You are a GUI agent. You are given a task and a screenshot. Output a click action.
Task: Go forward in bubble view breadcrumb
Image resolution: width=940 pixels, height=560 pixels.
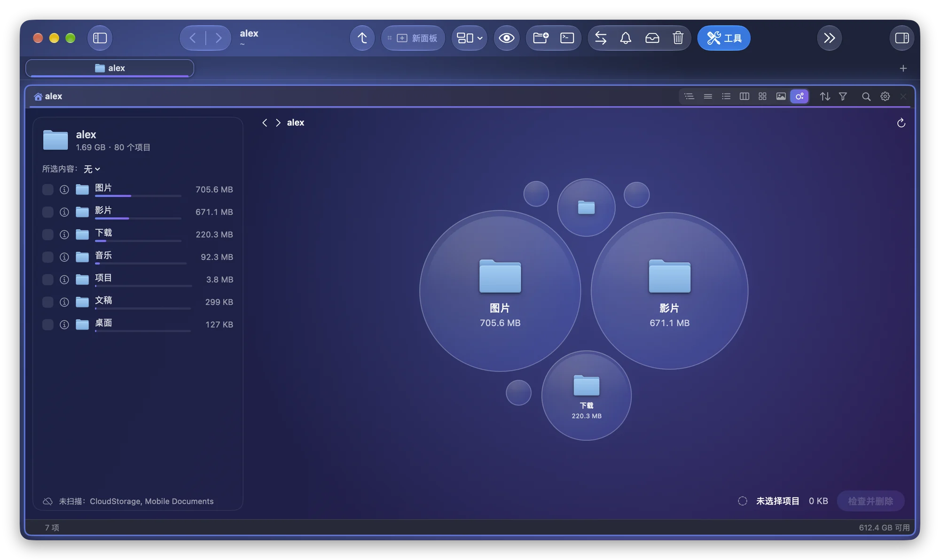coord(278,123)
